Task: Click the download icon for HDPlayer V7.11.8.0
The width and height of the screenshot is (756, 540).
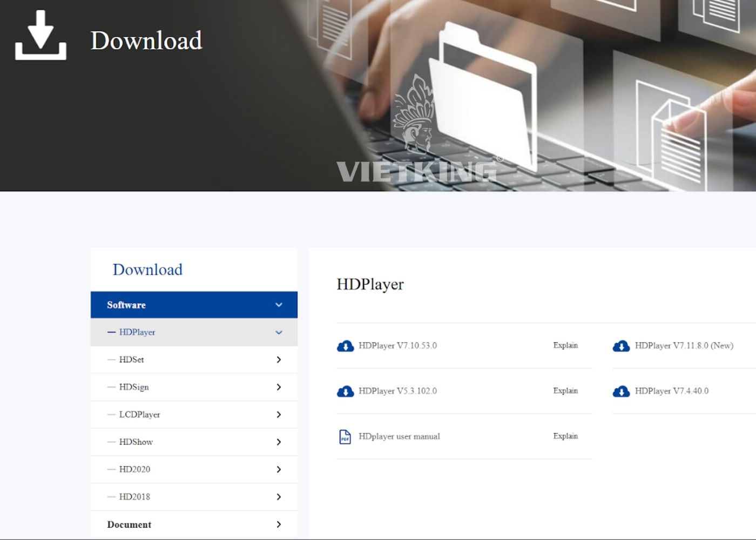Action: pos(621,346)
